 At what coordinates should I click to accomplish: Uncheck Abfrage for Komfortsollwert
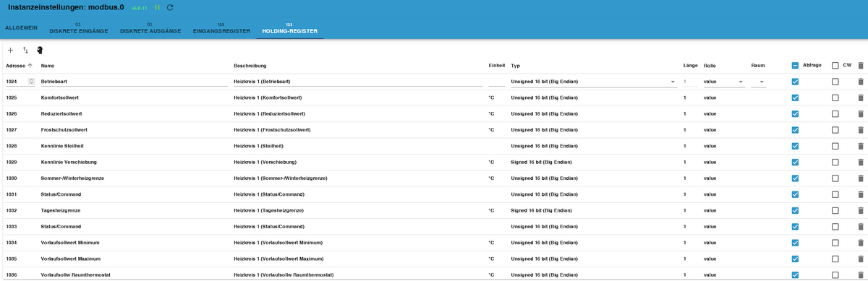pos(795,98)
